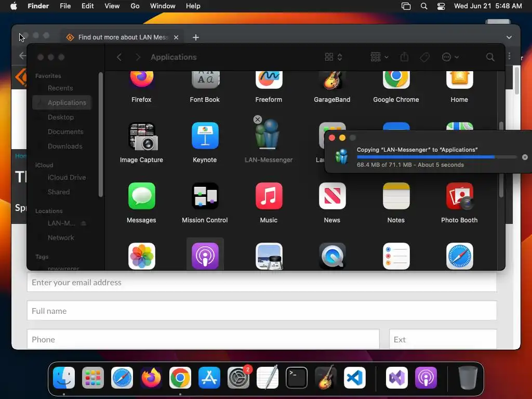This screenshot has height=399, width=532.
Task: Open the Window menu
Action: (x=163, y=6)
